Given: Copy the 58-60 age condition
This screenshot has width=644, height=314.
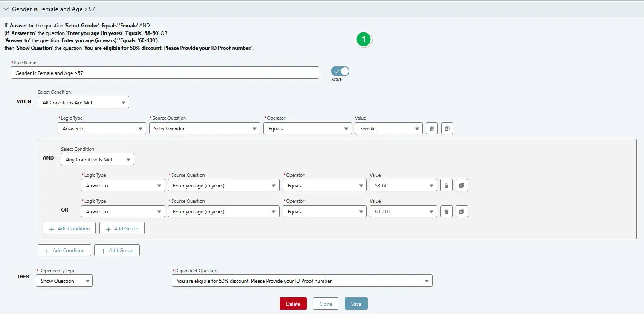Looking at the screenshot, I should click(461, 185).
